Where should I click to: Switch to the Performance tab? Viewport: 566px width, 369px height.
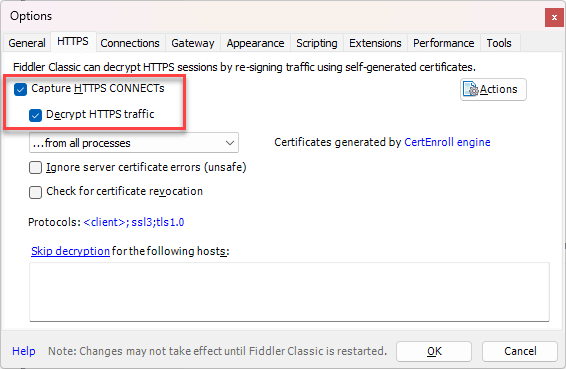pos(444,43)
